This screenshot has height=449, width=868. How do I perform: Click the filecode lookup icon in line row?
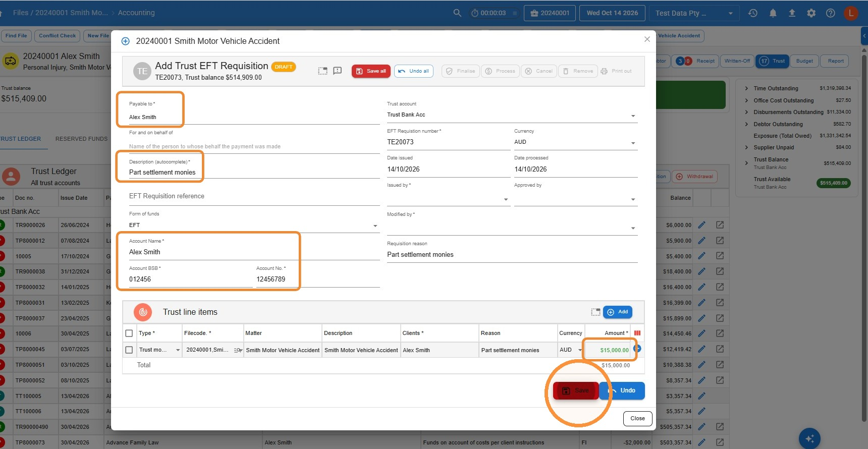click(238, 350)
